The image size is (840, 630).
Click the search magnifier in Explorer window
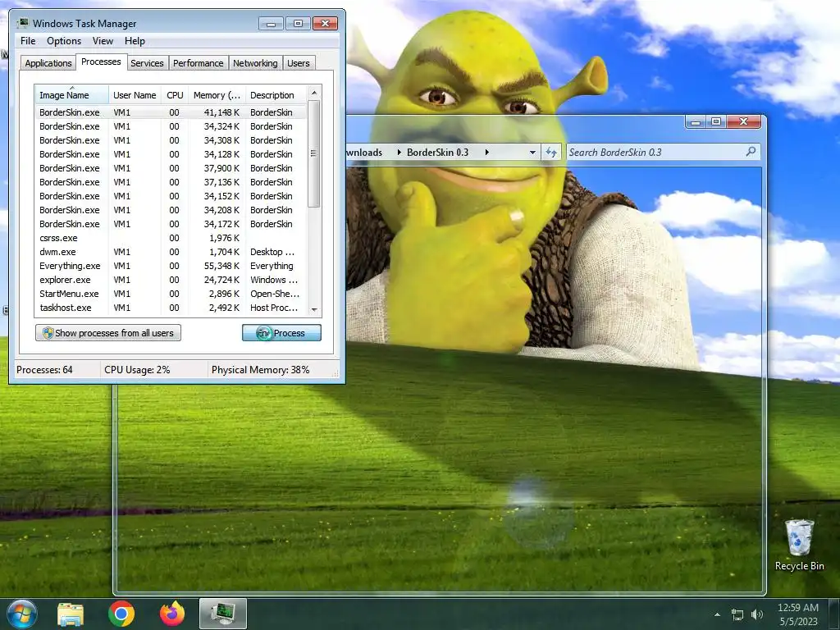751,152
